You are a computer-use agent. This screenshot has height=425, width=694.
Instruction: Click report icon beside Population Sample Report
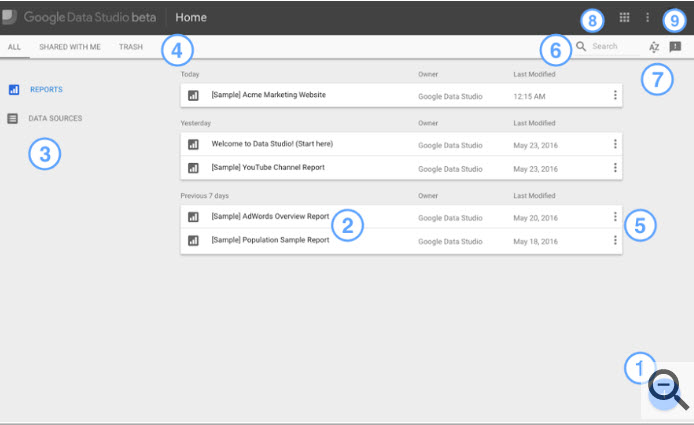tap(193, 240)
